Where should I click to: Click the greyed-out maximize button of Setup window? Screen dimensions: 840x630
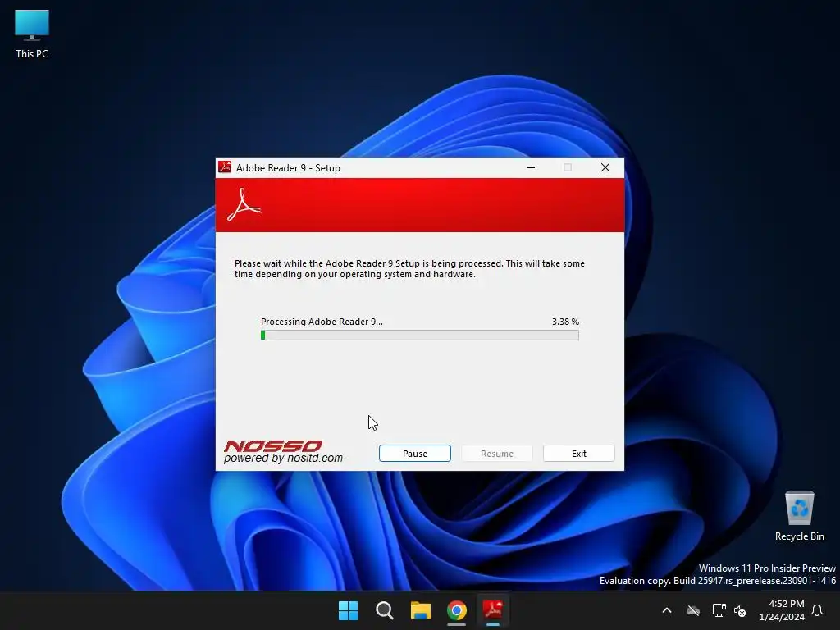click(568, 167)
